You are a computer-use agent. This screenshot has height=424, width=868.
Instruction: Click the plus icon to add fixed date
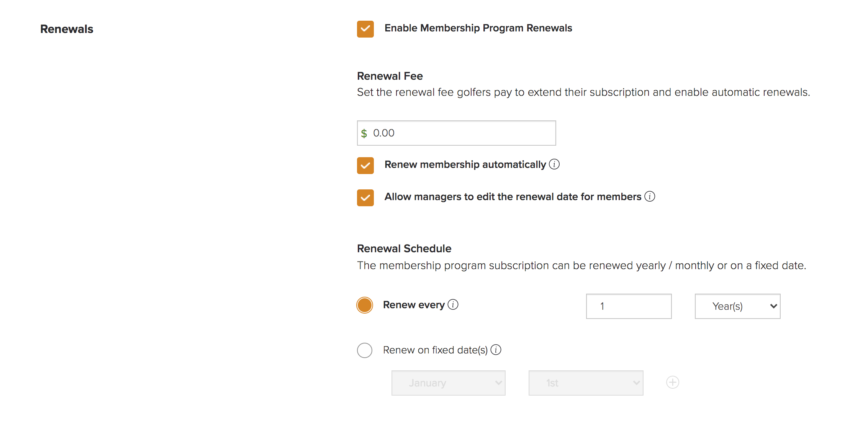(673, 382)
